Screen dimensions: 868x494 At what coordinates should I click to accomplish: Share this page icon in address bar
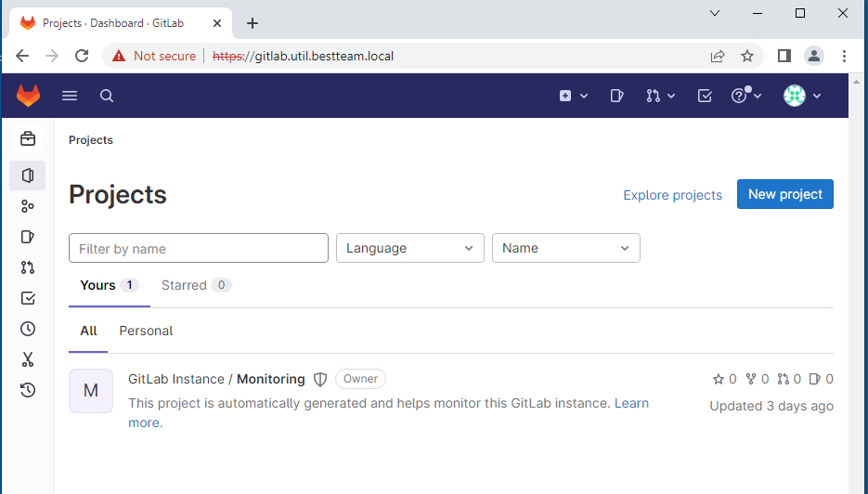tap(718, 56)
